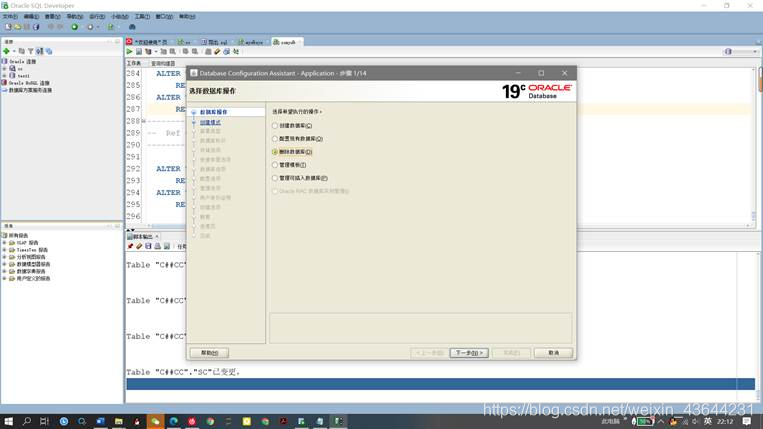Click the filter funnel icon in connections panel

point(31,51)
